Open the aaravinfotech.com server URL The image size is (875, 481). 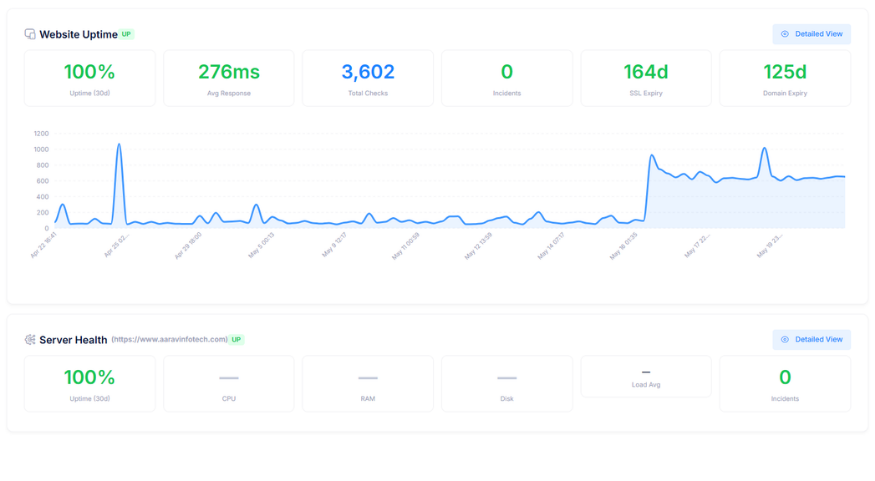pyautogui.click(x=170, y=339)
